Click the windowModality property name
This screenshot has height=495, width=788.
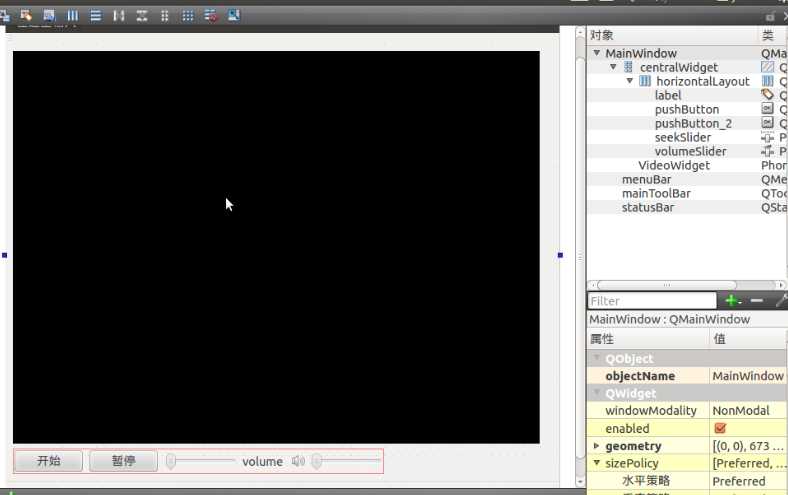tap(651, 411)
